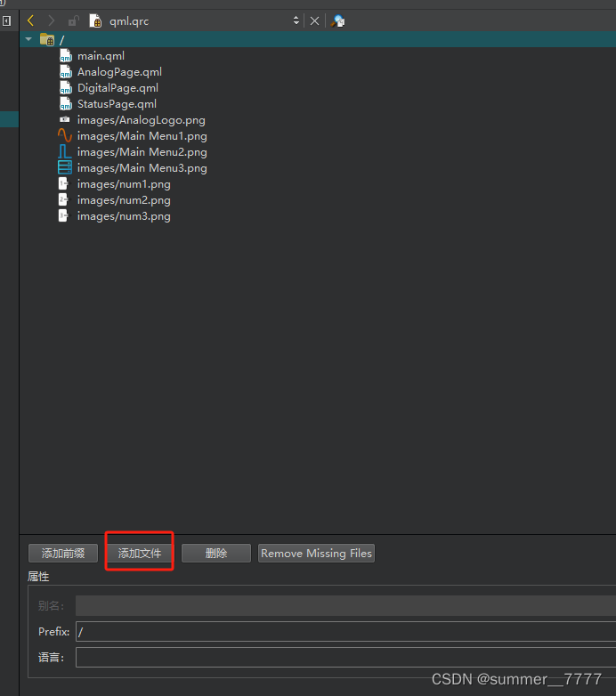Click the lock icon for file write permission
The image size is (616, 696).
pos(73,20)
